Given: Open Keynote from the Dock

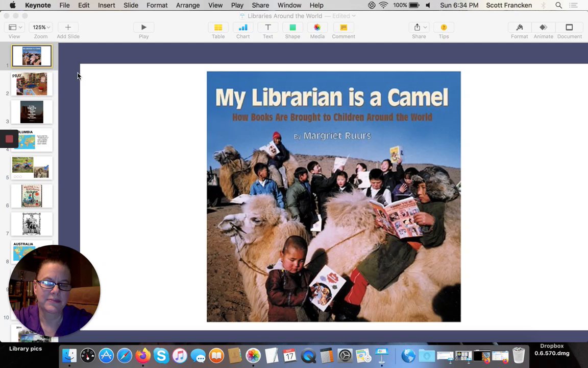Looking at the screenshot, I should (382, 355).
